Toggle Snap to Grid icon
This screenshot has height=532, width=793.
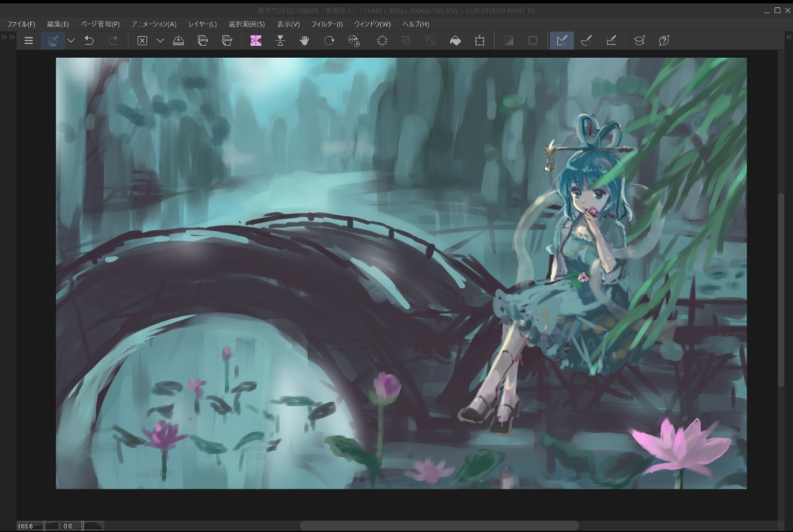point(611,41)
